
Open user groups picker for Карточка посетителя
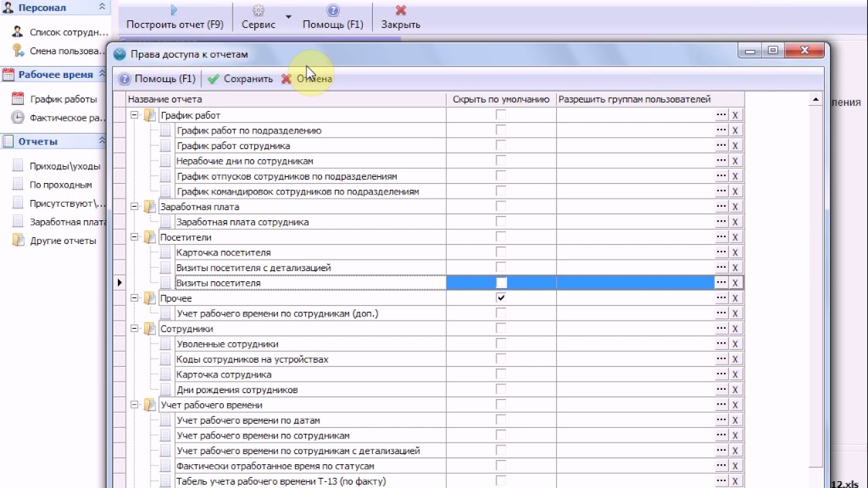pyautogui.click(x=722, y=252)
